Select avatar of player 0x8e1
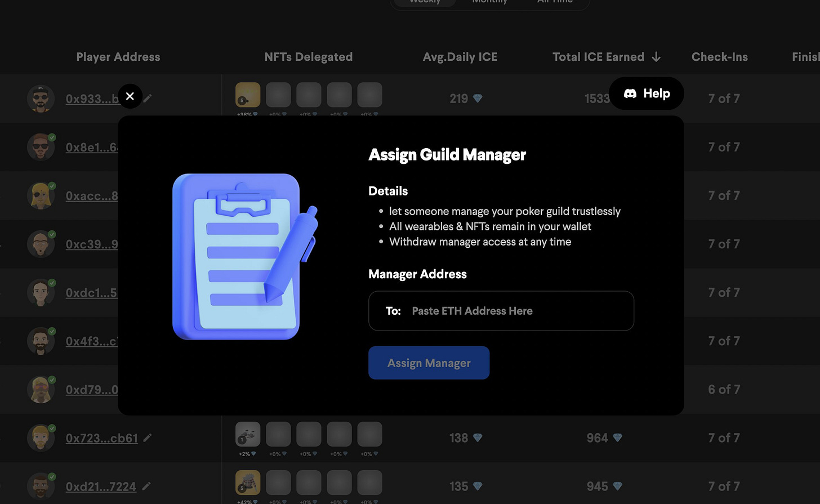 pos(41,147)
